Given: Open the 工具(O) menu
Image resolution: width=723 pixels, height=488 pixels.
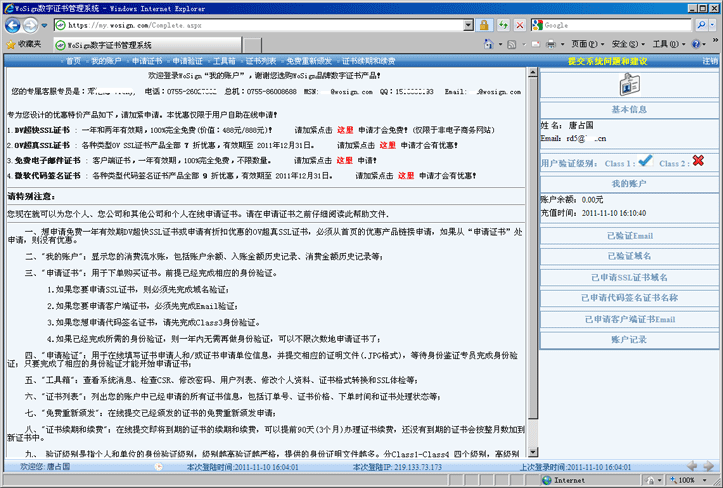Looking at the screenshot, I should click(669, 44).
